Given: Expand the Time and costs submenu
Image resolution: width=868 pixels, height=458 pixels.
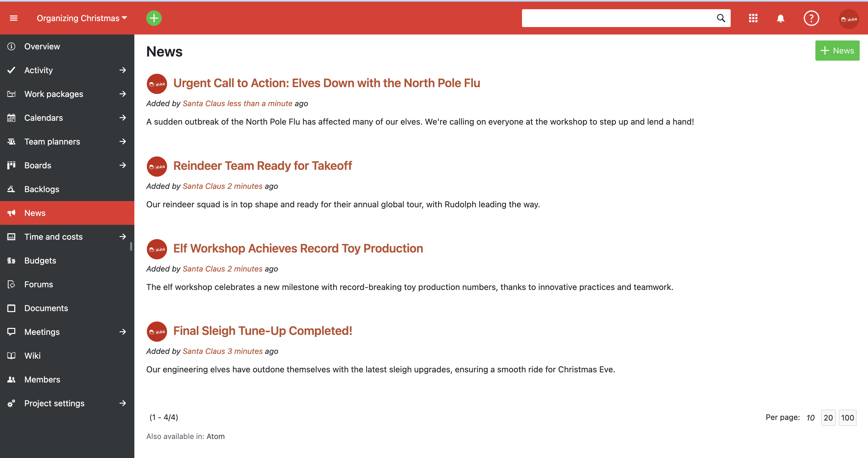Looking at the screenshot, I should (123, 236).
